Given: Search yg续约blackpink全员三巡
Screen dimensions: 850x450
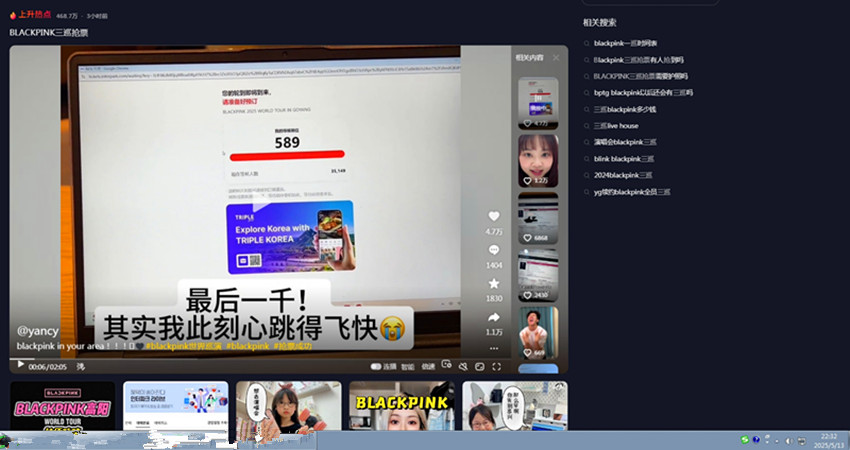Looking at the screenshot, I should click(x=632, y=192).
